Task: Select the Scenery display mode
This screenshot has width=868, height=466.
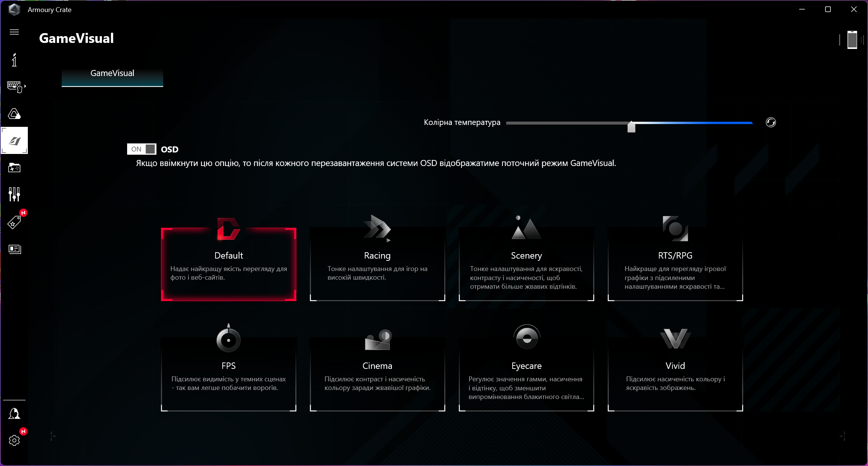Action: point(526,263)
